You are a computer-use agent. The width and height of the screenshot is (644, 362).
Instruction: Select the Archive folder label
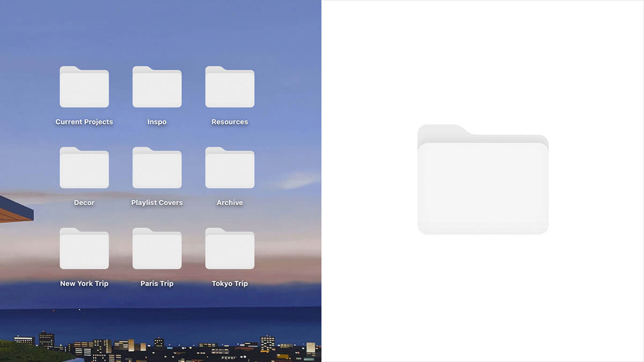230,203
